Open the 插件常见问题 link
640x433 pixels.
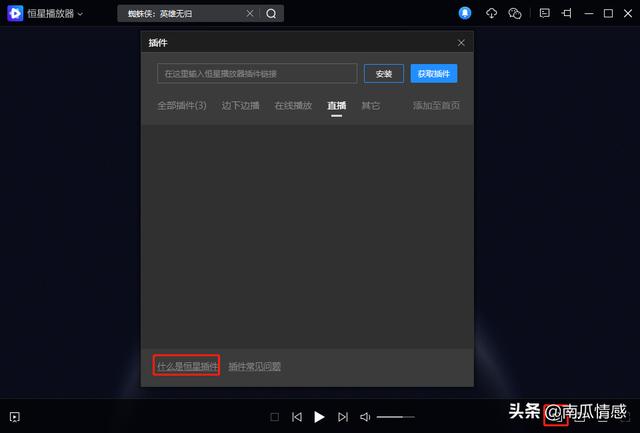pyautogui.click(x=254, y=366)
